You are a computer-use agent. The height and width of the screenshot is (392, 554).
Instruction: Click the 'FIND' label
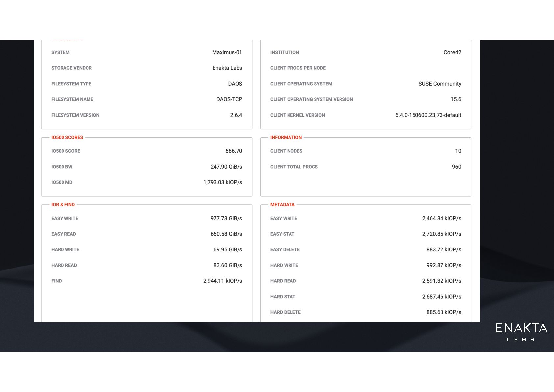57,281
